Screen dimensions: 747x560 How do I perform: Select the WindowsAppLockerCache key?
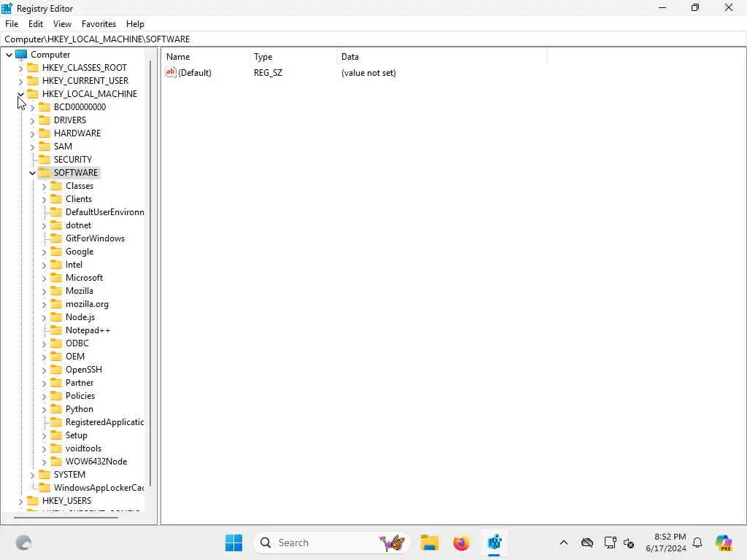98,488
